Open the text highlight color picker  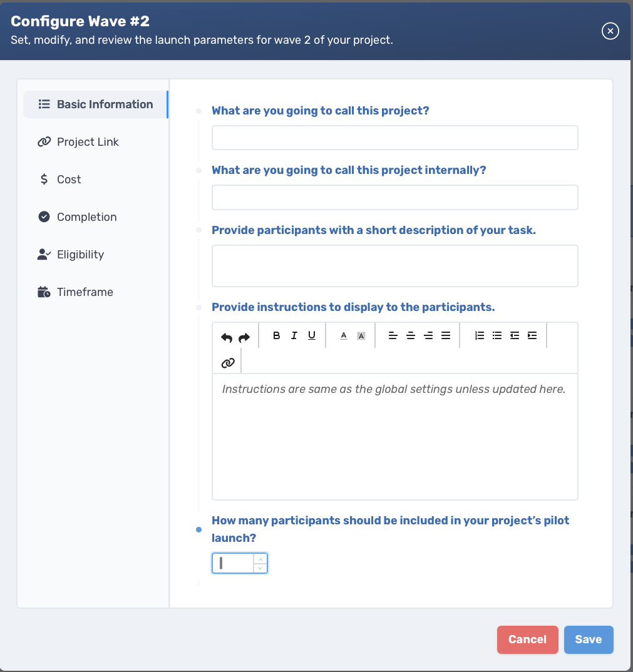tap(361, 335)
